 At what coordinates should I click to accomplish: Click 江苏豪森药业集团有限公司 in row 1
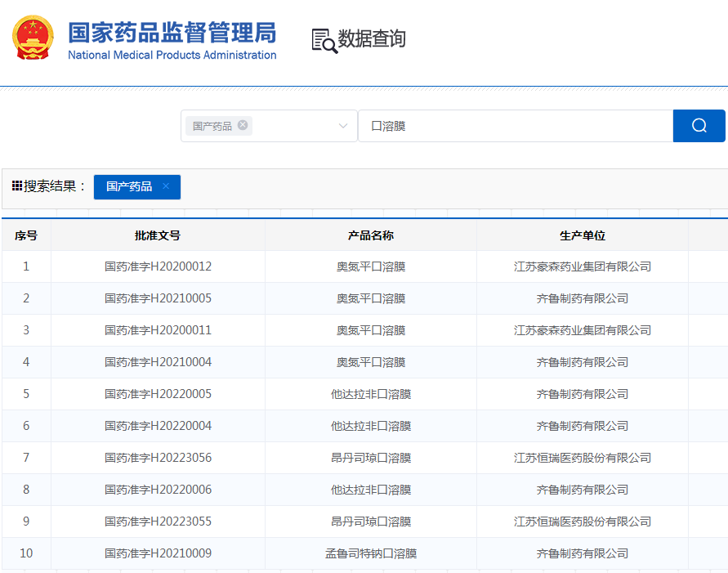point(583,266)
